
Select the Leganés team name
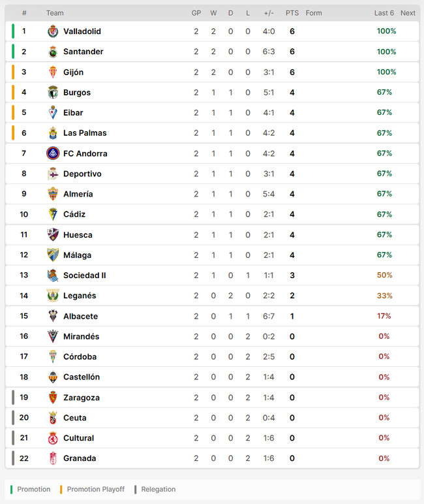pyautogui.click(x=80, y=296)
